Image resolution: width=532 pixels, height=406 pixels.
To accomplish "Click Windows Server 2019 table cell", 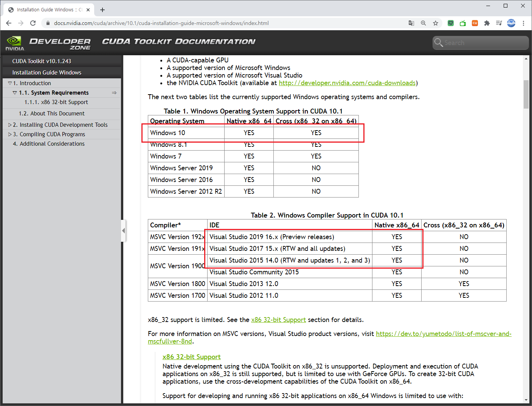I will 186,168.
